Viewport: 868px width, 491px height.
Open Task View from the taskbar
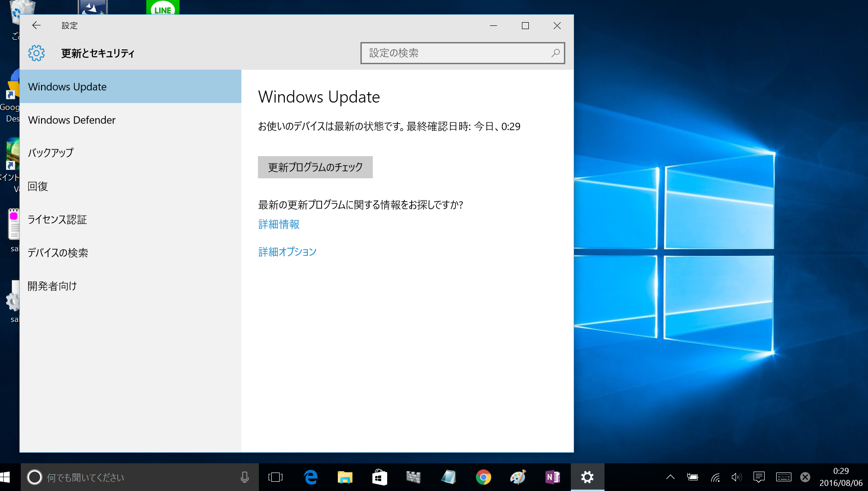click(x=275, y=477)
